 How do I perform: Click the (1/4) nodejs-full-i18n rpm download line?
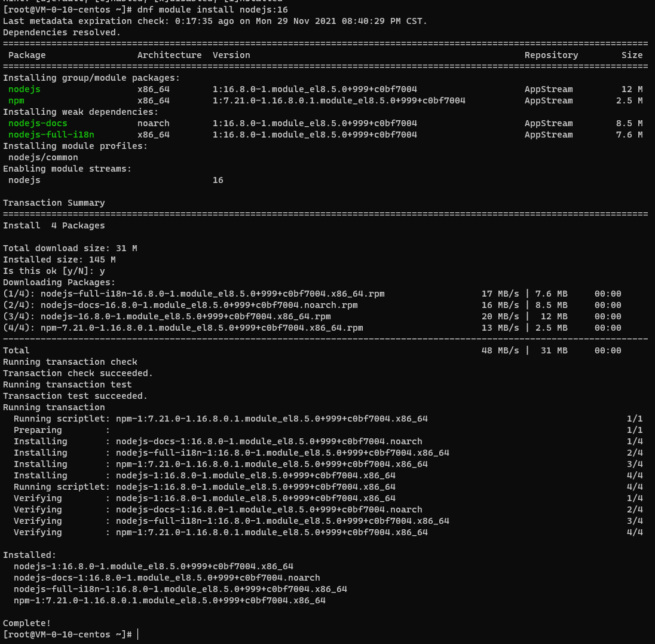(x=312, y=294)
